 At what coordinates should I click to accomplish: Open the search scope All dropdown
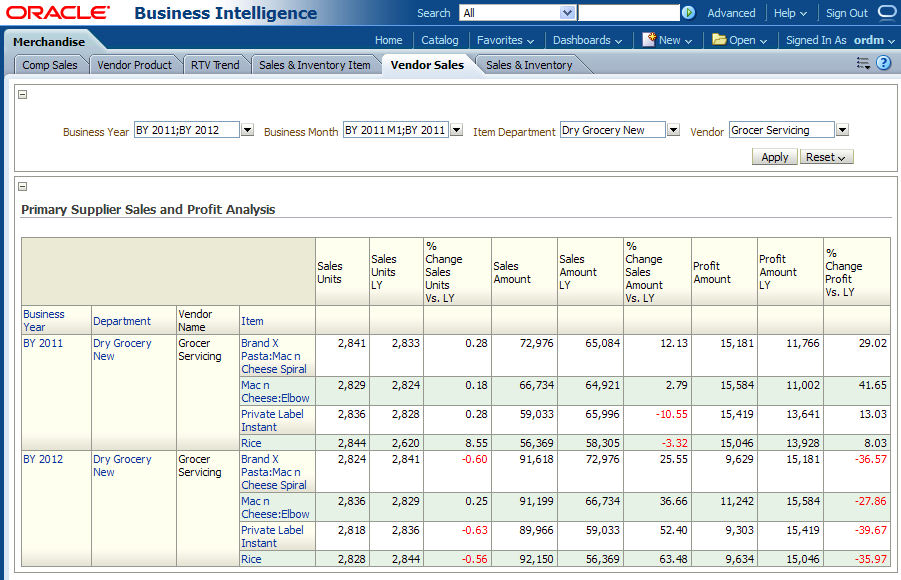pyautogui.click(x=568, y=13)
